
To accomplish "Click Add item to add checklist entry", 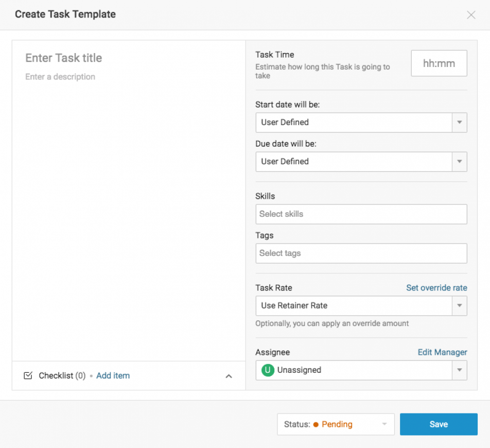I will [x=113, y=375].
